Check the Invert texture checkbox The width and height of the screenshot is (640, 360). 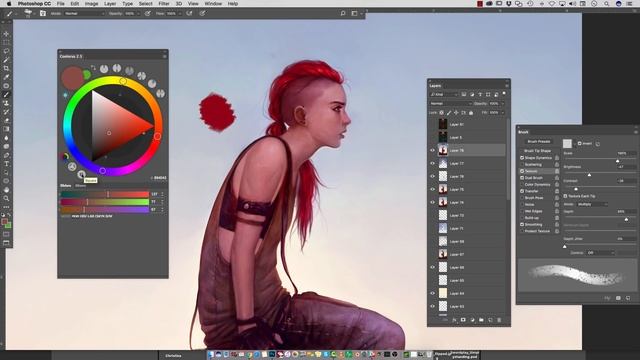pyautogui.click(x=580, y=144)
